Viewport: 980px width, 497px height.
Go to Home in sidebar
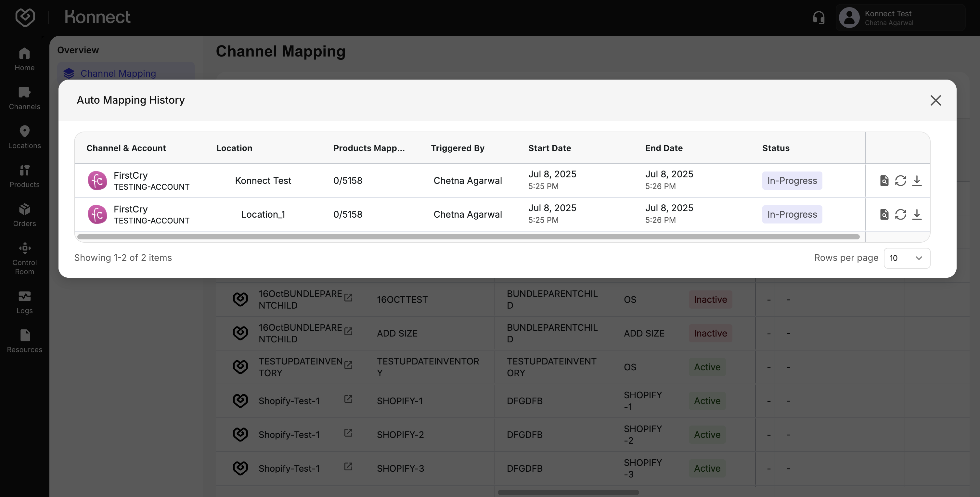coord(24,59)
